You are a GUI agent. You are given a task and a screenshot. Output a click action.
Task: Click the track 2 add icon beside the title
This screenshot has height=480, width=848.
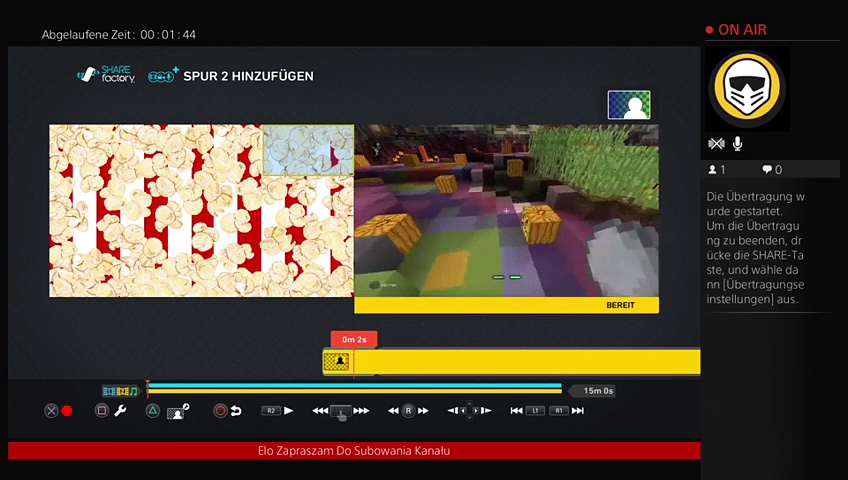coord(163,75)
